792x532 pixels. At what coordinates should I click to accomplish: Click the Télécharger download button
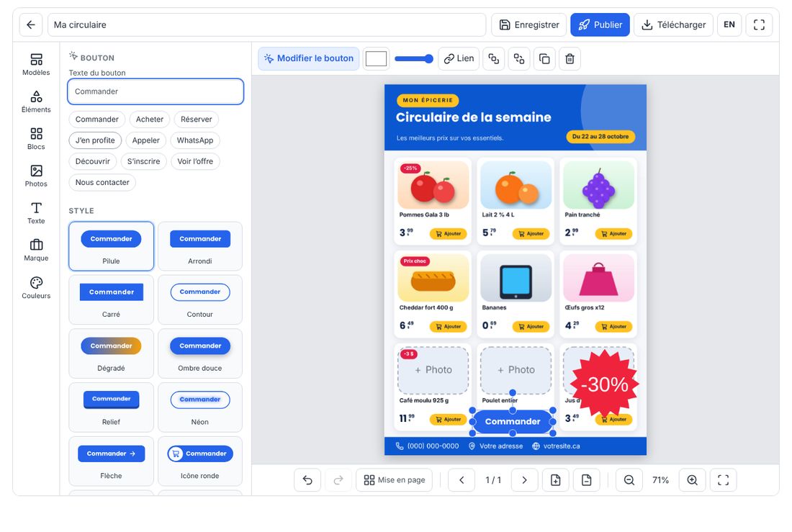(x=673, y=24)
